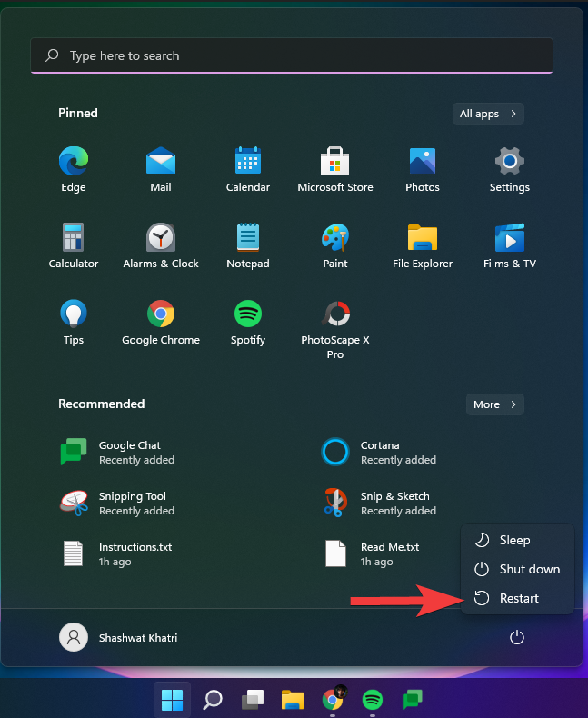Open Settings from pinned apps
This screenshot has height=718, width=588.
coord(510,169)
